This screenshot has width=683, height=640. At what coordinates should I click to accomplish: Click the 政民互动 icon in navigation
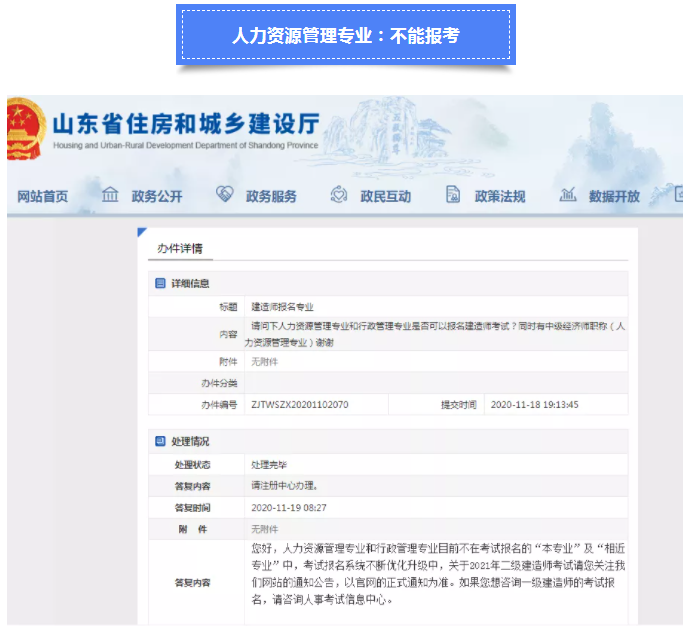pos(339,194)
